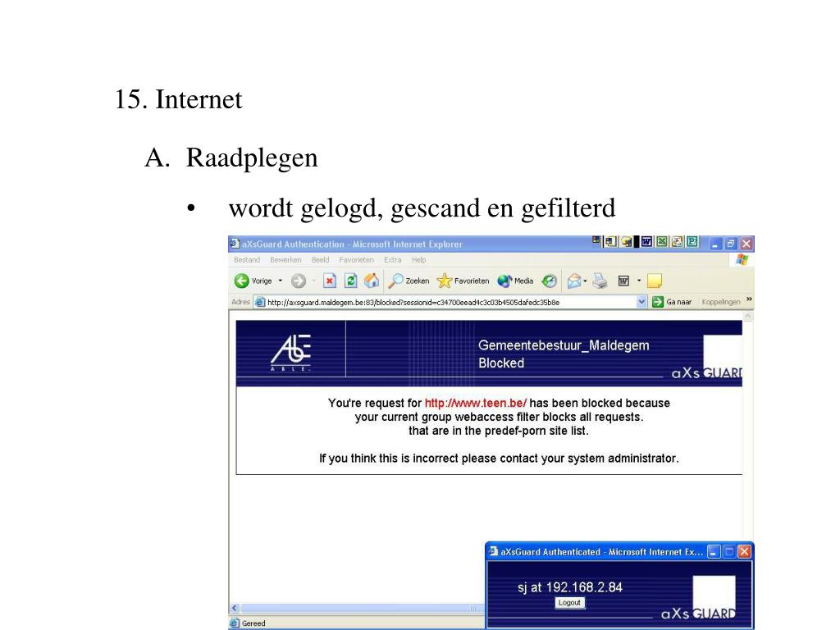Click the Ga naar go button

672,302
